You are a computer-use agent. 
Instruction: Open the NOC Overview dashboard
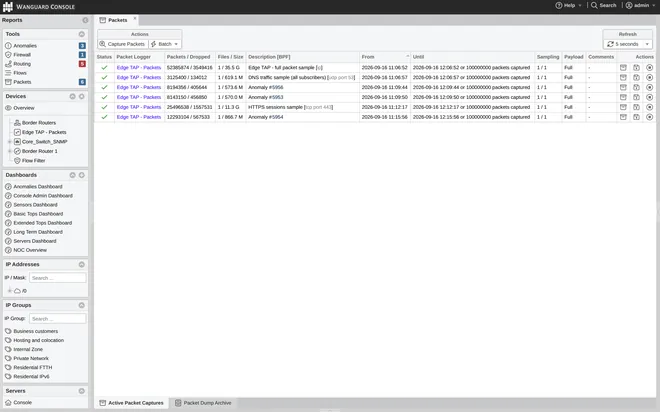29,250
